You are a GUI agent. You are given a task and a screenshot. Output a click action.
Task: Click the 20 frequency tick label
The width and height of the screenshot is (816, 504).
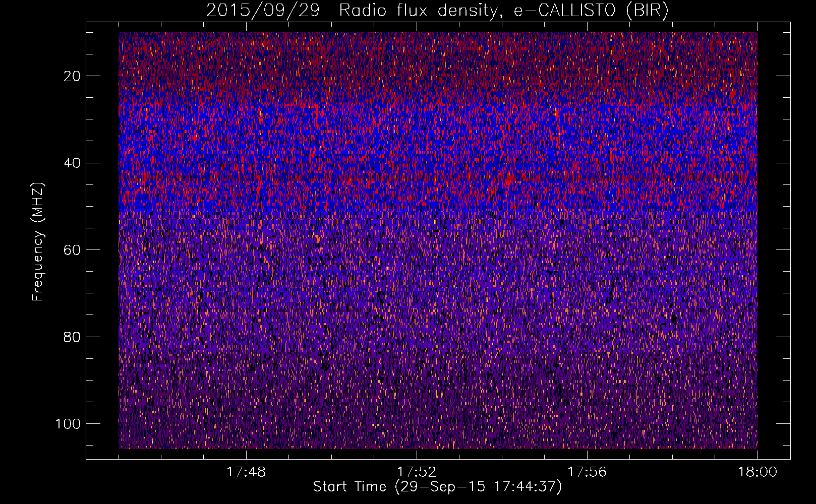72,76
